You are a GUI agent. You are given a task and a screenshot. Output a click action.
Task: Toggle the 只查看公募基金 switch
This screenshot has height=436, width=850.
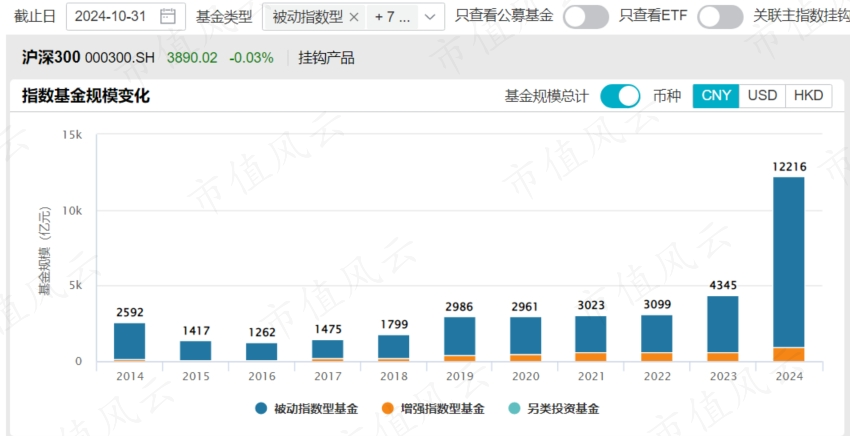point(585,17)
